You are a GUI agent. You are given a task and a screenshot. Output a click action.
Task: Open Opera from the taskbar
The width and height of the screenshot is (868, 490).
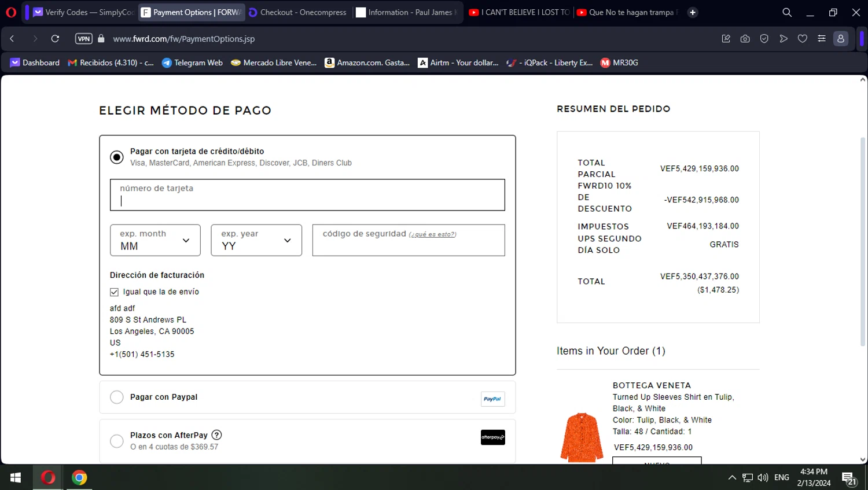coord(48,478)
